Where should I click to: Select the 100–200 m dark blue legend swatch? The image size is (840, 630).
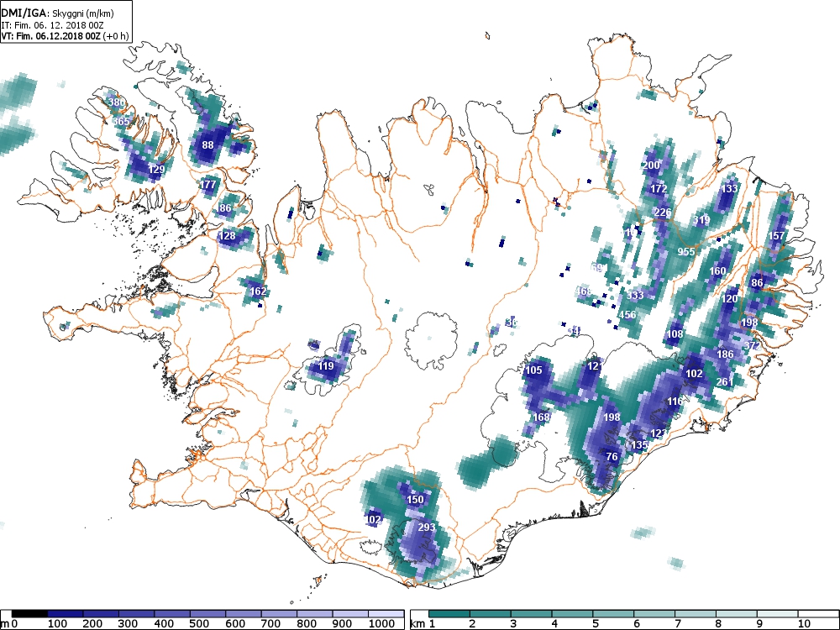click(x=66, y=614)
